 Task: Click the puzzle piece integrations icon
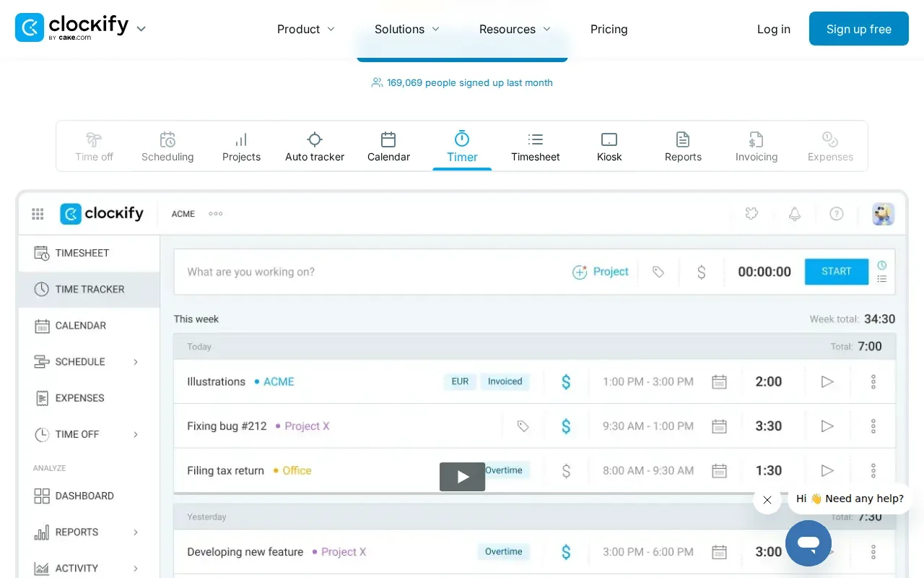[752, 214]
